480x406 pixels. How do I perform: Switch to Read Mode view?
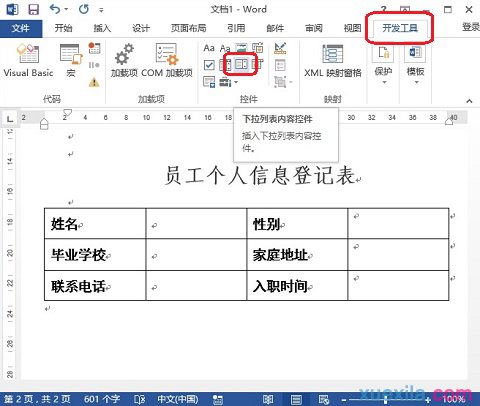[x=268, y=399]
